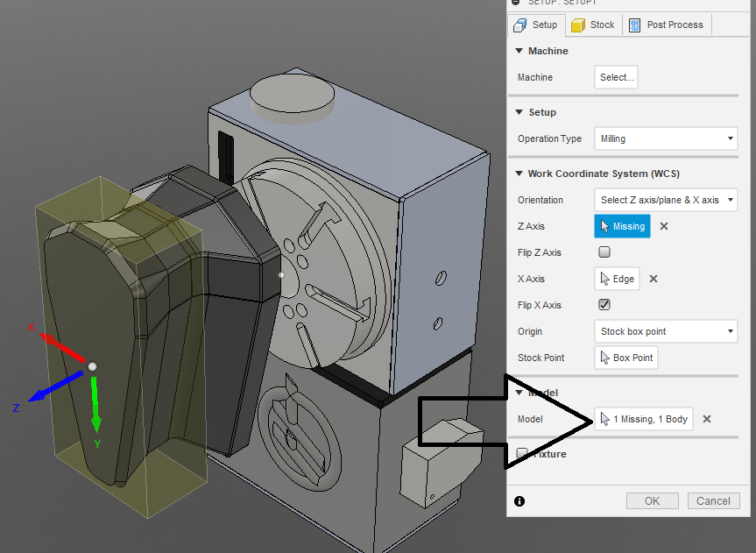Click the yellow Stock cube icon
Viewport: 756px width, 553px height.
[576, 25]
